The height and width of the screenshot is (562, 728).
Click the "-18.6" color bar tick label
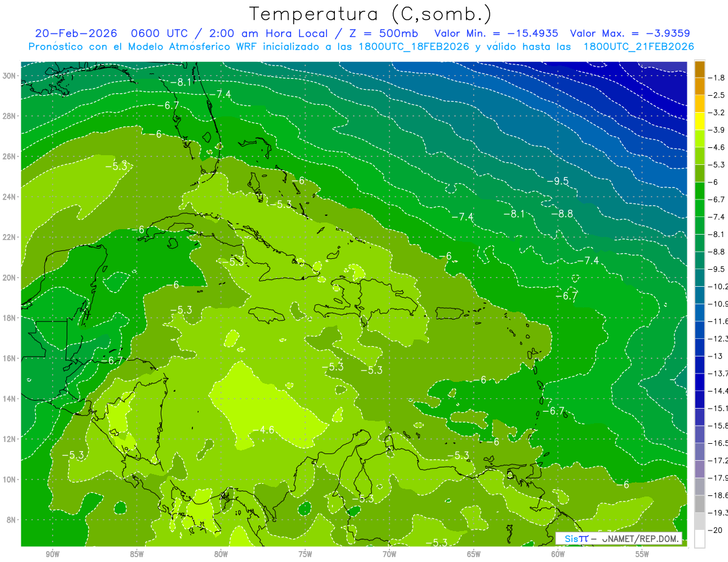click(x=718, y=495)
